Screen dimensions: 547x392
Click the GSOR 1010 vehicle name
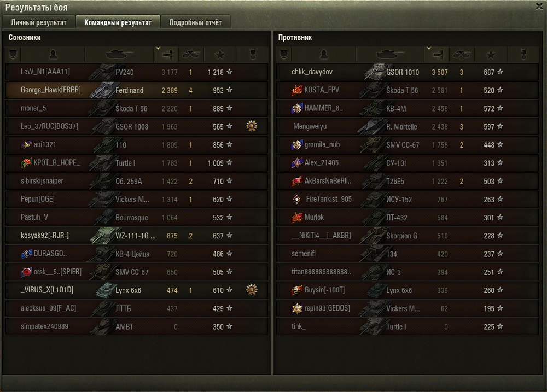coord(403,72)
